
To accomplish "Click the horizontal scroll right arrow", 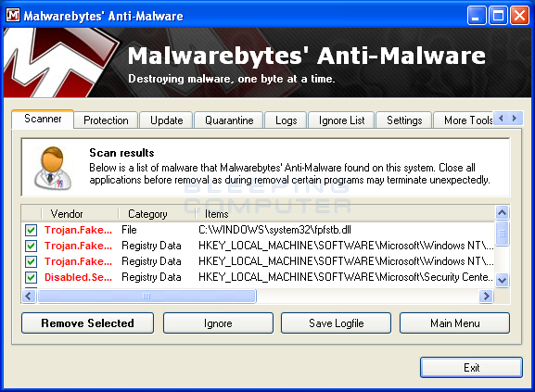I will (486, 296).
